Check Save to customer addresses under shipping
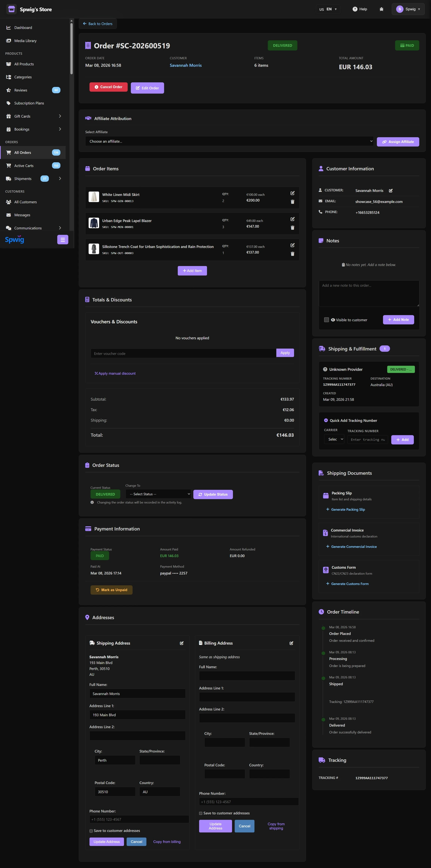The height and width of the screenshot is (868, 431). click(x=91, y=831)
